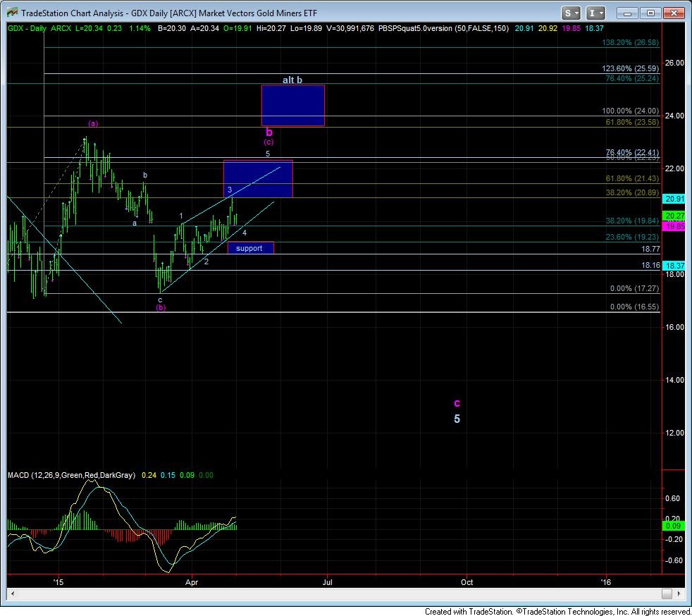The height and width of the screenshot is (616, 692).
Task: Click the magenta 19.85 price marker
Action: pos(674,227)
